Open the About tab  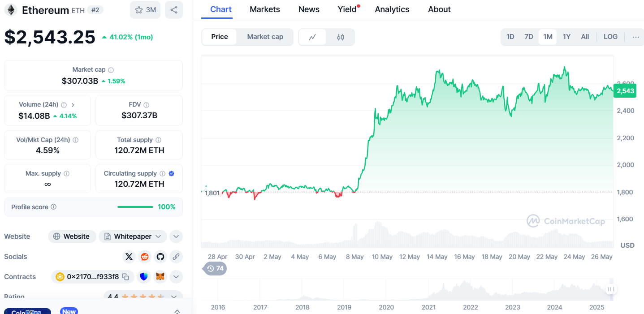pyautogui.click(x=439, y=9)
